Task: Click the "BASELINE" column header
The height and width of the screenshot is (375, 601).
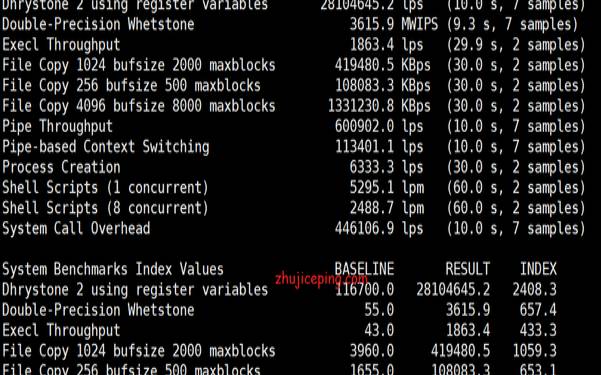Action: [364, 269]
